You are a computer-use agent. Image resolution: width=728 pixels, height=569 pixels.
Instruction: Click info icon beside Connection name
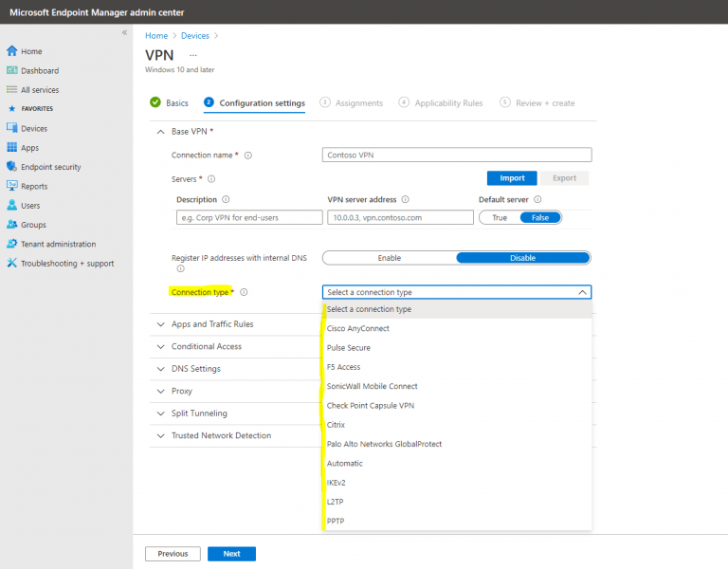pyautogui.click(x=248, y=156)
